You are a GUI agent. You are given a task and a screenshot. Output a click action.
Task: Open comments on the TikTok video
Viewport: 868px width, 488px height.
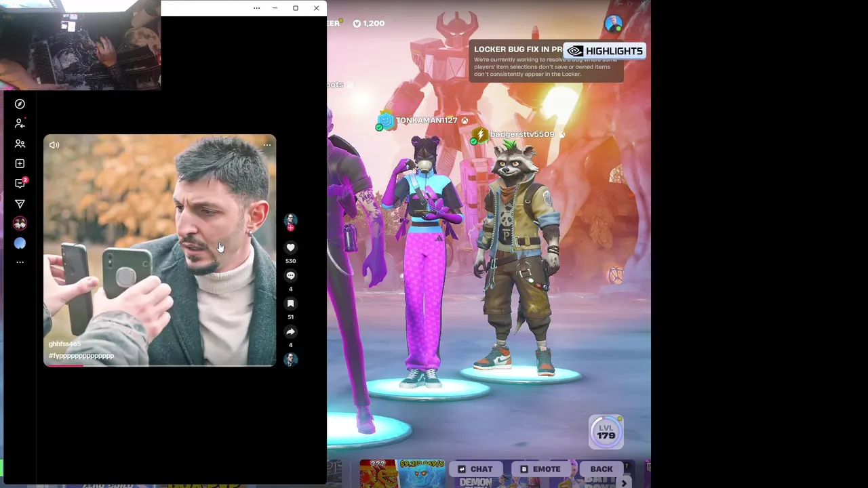click(290, 275)
